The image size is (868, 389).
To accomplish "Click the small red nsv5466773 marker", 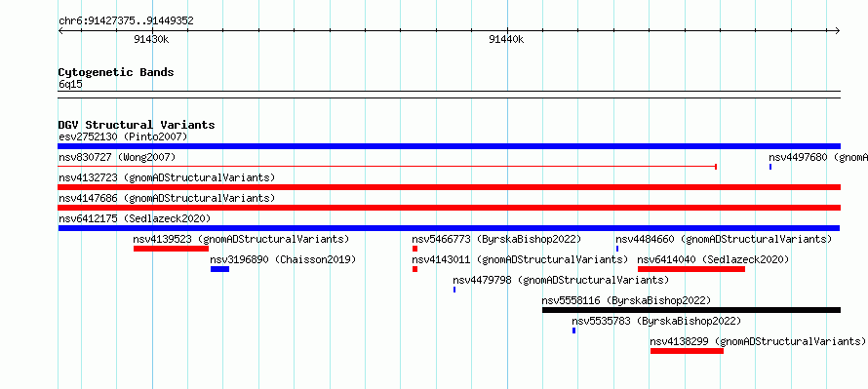I will coord(414,249).
